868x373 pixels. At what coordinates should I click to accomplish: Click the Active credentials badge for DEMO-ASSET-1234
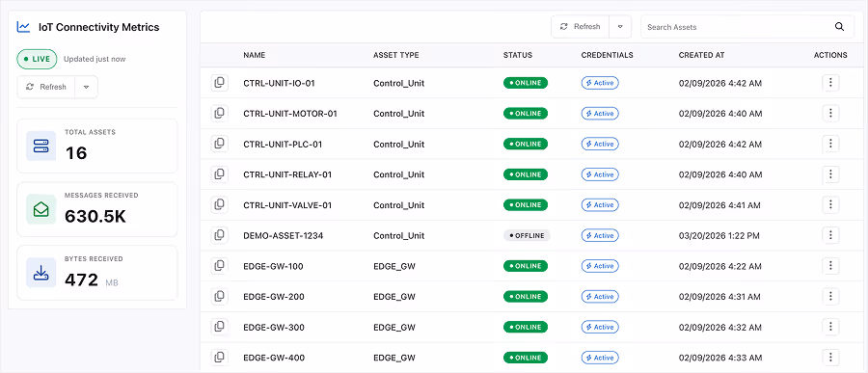pos(600,236)
